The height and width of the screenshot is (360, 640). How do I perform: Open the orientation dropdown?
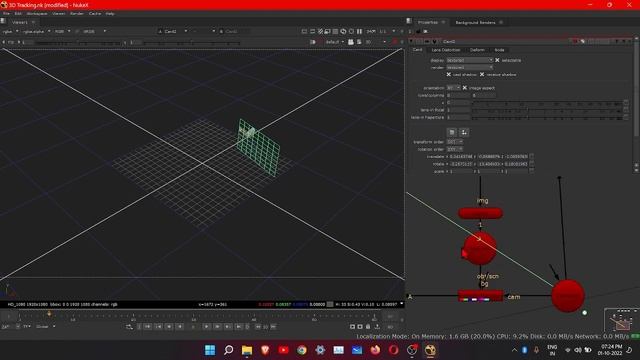tap(453, 88)
